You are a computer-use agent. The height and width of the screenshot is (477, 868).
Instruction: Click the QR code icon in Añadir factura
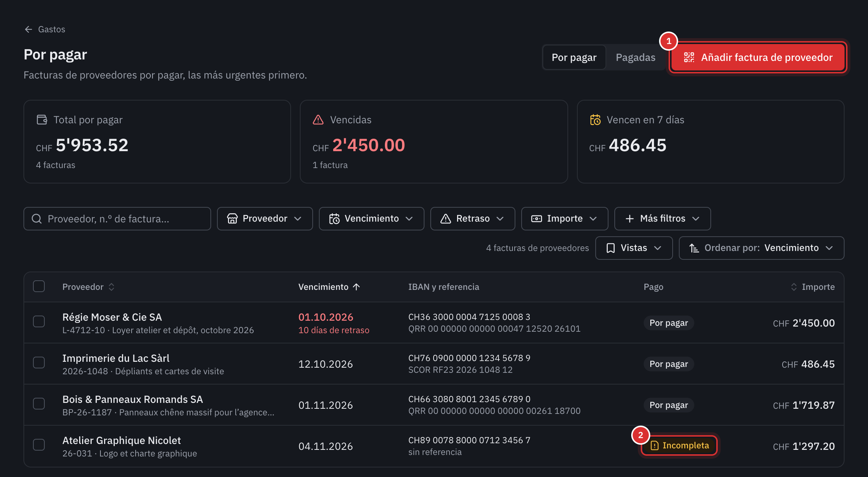(689, 57)
